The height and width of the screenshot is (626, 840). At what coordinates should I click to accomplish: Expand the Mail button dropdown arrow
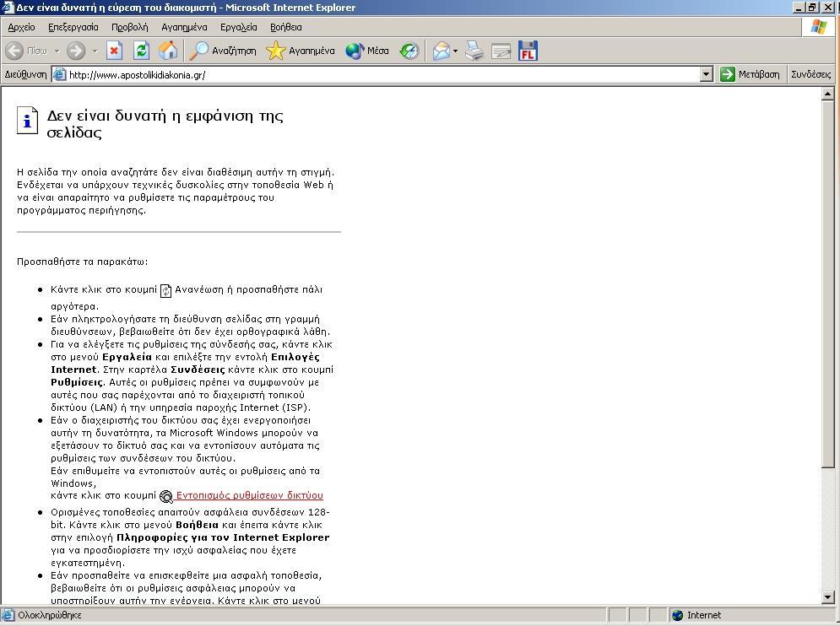point(455,51)
